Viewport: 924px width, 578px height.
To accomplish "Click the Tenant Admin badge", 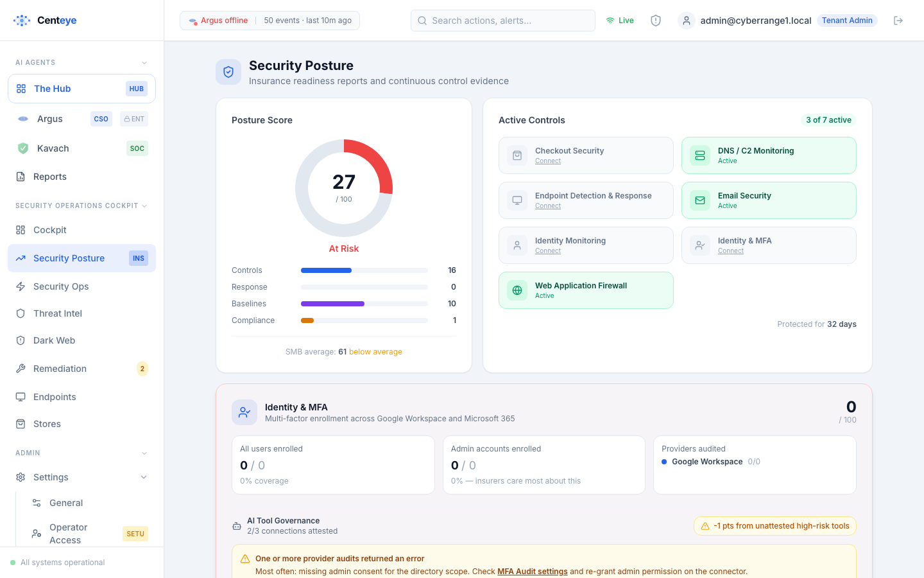I will 847,21.
